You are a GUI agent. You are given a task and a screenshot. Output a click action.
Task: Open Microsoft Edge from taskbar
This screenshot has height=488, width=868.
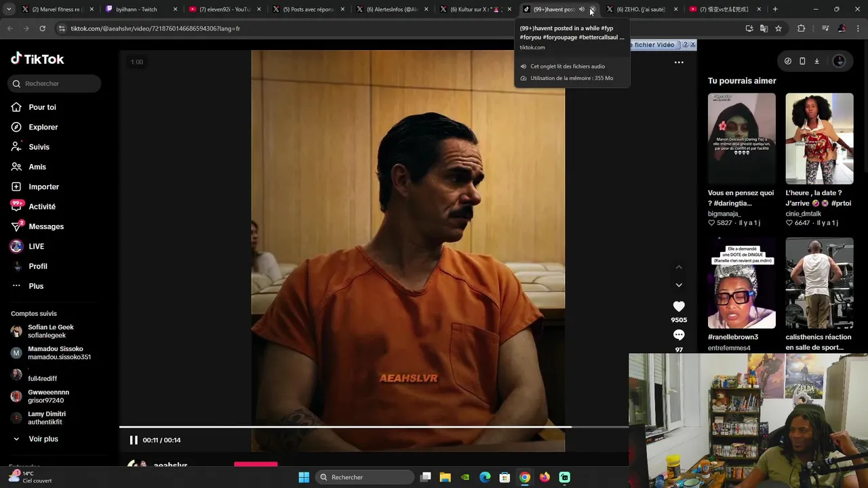485,477
